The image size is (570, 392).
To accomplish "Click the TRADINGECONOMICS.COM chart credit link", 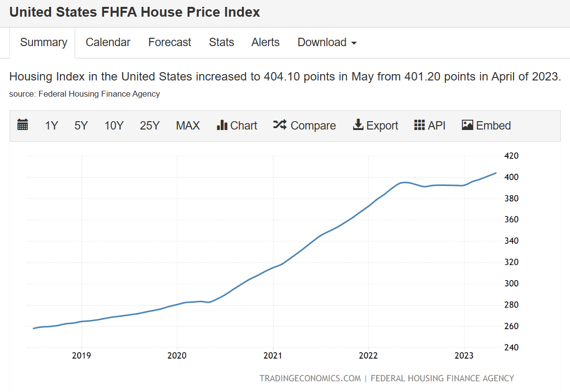I will click(309, 378).
